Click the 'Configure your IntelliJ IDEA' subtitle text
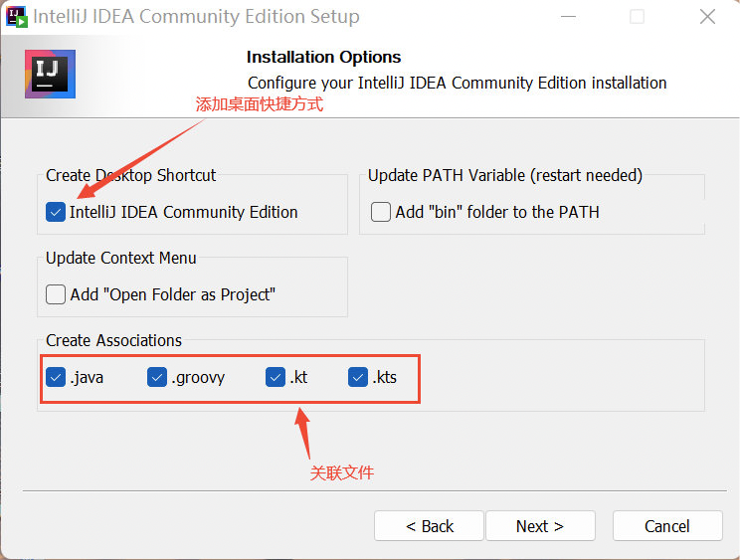The height and width of the screenshot is (560, 740). tap(457, 83)
